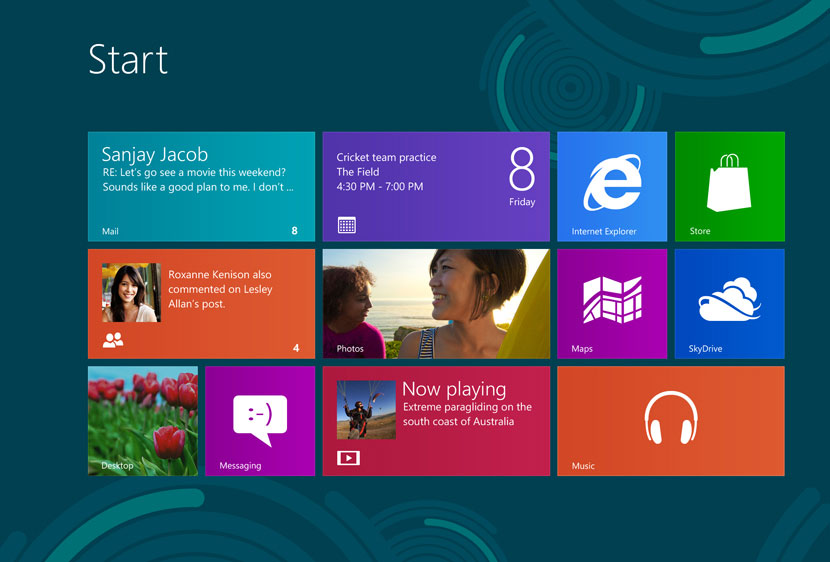Click the video play icon
Image resolution: width=830 pixels, height=562 pixels.
348,458
